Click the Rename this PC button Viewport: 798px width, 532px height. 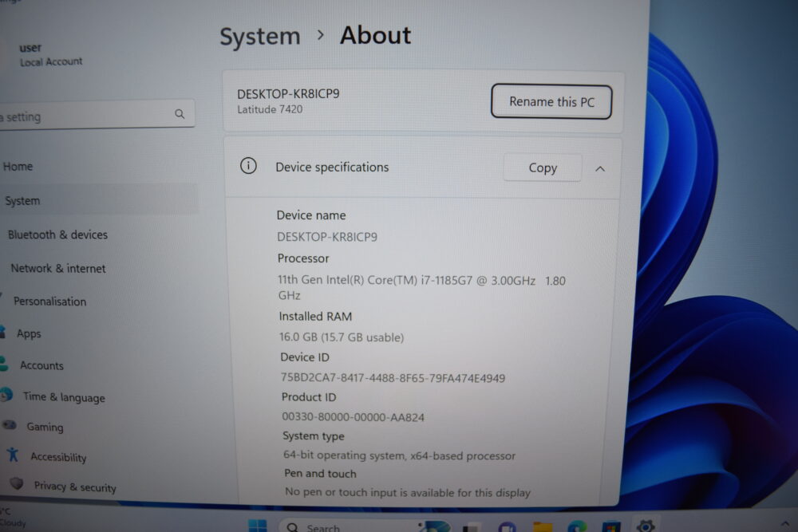(x=551, y=102)
